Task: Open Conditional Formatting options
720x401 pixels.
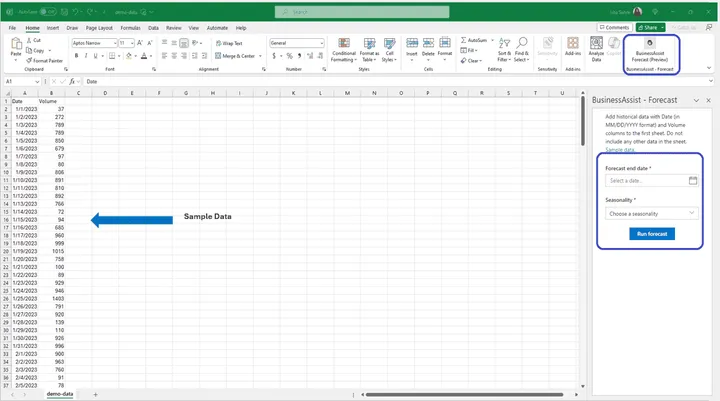Action: coord(344,50)
